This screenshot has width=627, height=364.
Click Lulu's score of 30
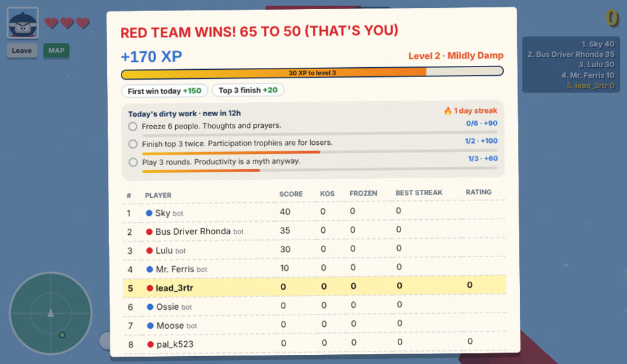click(285, 249)
